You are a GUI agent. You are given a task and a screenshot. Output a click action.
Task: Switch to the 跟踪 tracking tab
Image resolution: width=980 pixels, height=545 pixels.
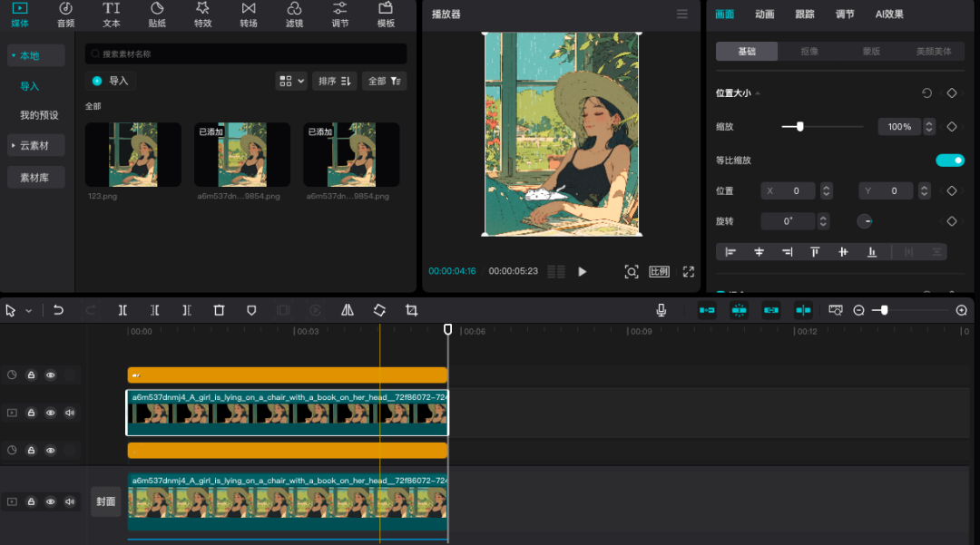point(804,15)
